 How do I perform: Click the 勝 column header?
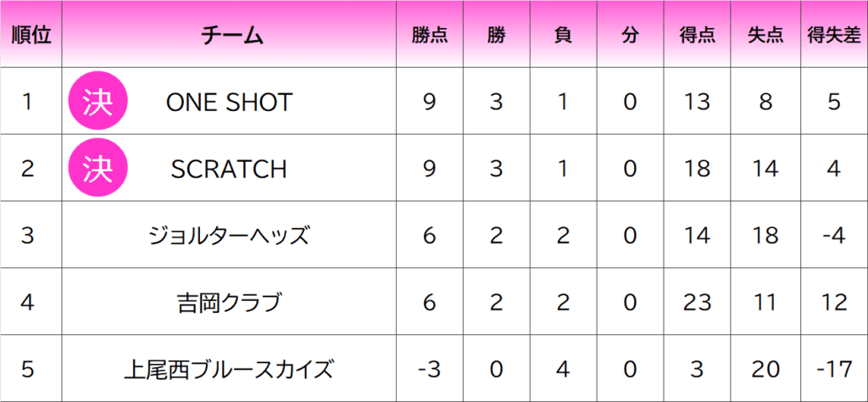coord(497,34)
